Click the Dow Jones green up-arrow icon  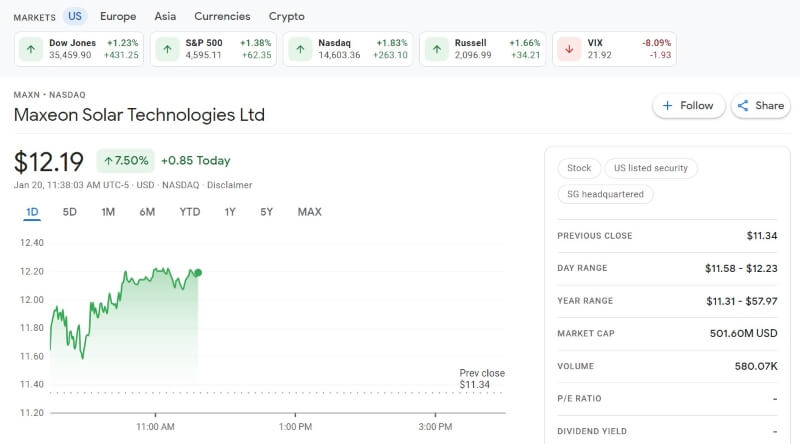pos(31,49)
